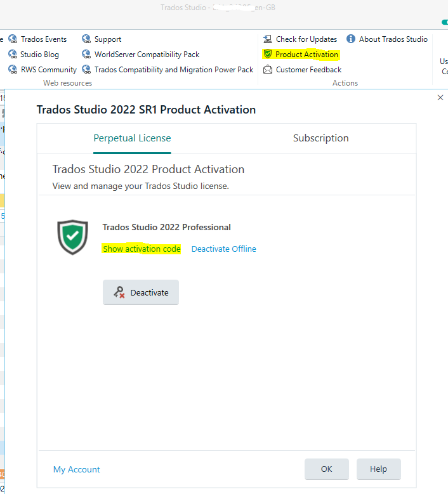Click the Check for Updates icon
448x494 pixels.
coord(268,39)
